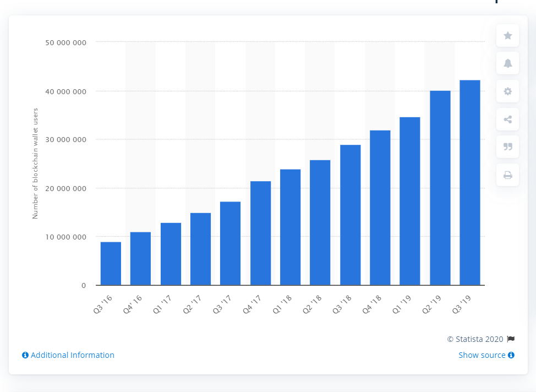Screen dimensions: 536x392
Task: Click the Q1 '19 bar
Action: 410,201
